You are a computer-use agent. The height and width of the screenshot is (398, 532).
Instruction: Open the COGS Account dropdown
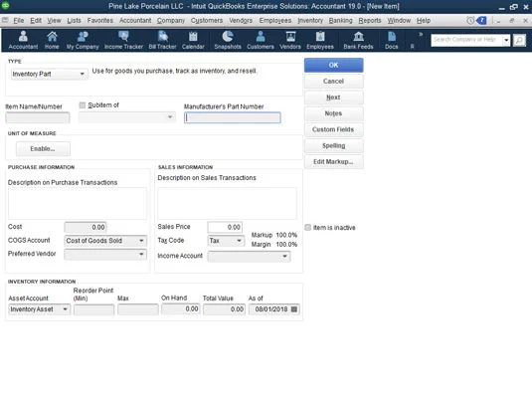click(x=105, y=241)
